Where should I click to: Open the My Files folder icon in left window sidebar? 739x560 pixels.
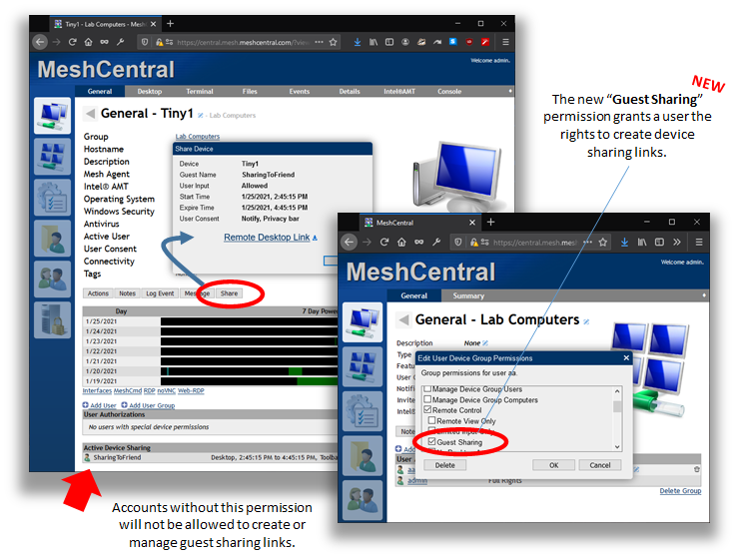point(52,239)
